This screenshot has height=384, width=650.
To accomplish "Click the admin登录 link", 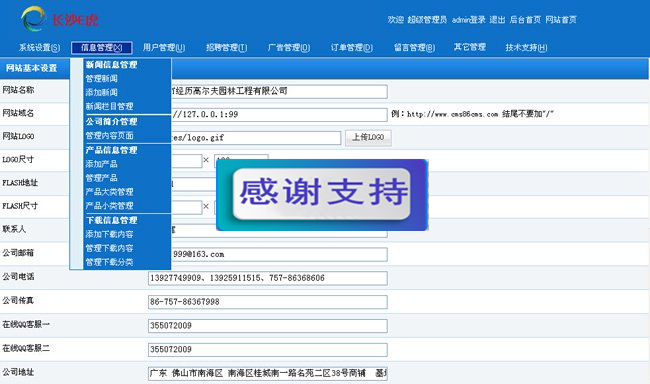I will [x=468, y=19].
